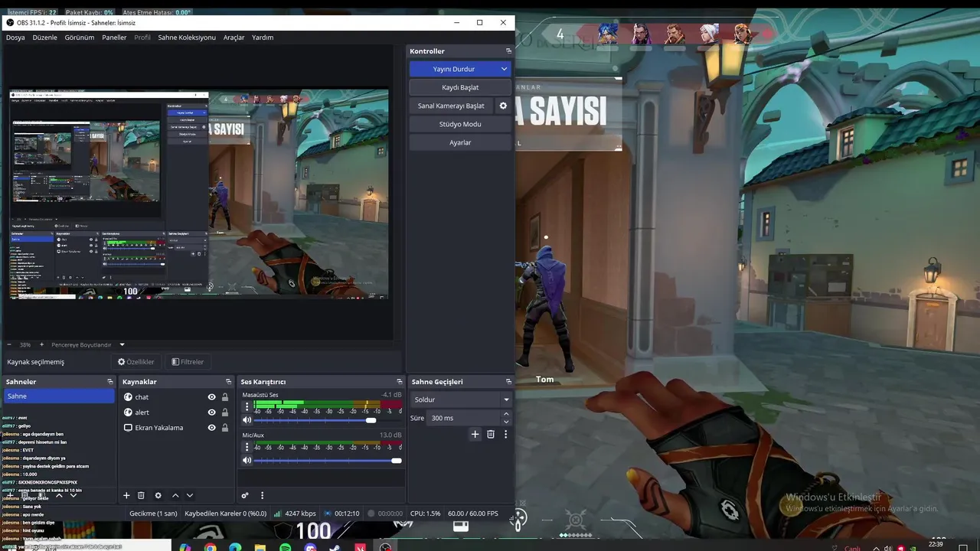The height and width of the screenshot is (551, 980).
Task: Add a new scene transition
Action: tap(475, 434)
